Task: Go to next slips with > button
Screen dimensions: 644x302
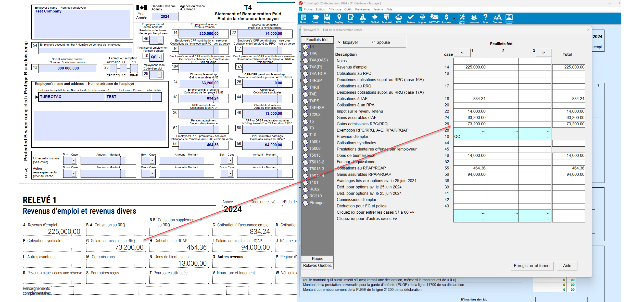Action: [x=543, y=53]
